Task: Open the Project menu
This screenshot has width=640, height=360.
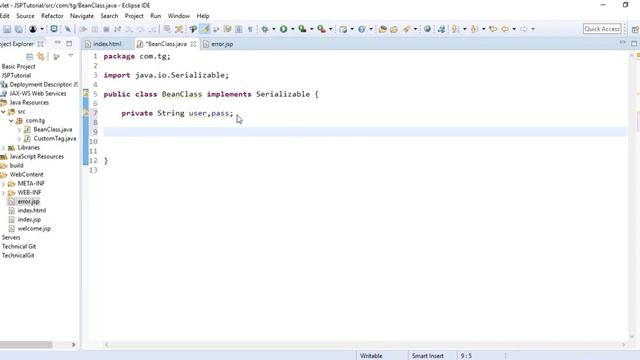Action: pos(134,16)
